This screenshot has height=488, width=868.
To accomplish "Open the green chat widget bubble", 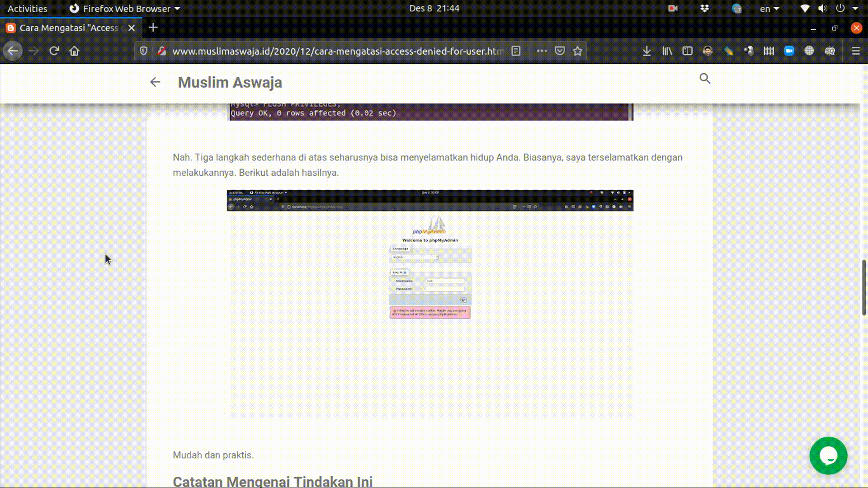I will coord(828,455).
